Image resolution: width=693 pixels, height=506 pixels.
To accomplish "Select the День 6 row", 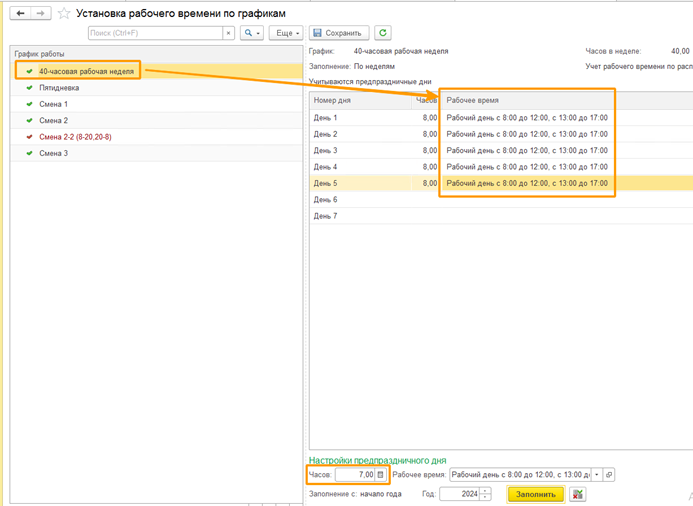I will [326, 200].
